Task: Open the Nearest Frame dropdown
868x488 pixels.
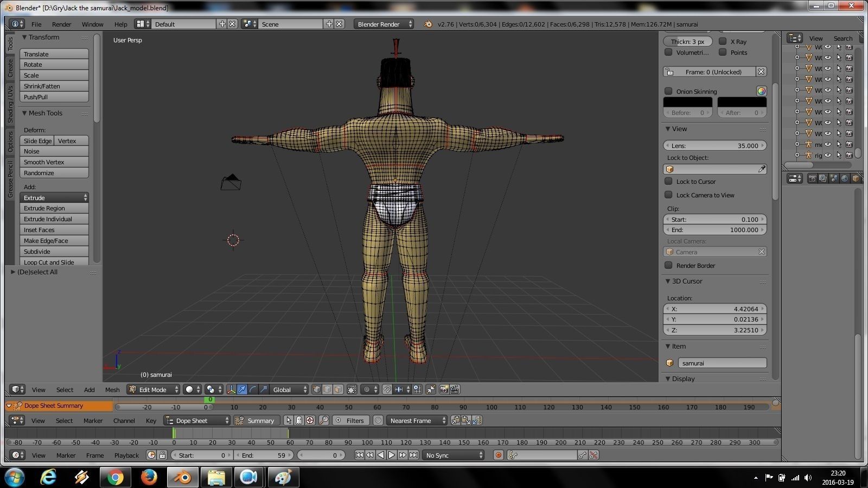Action: 417,420
